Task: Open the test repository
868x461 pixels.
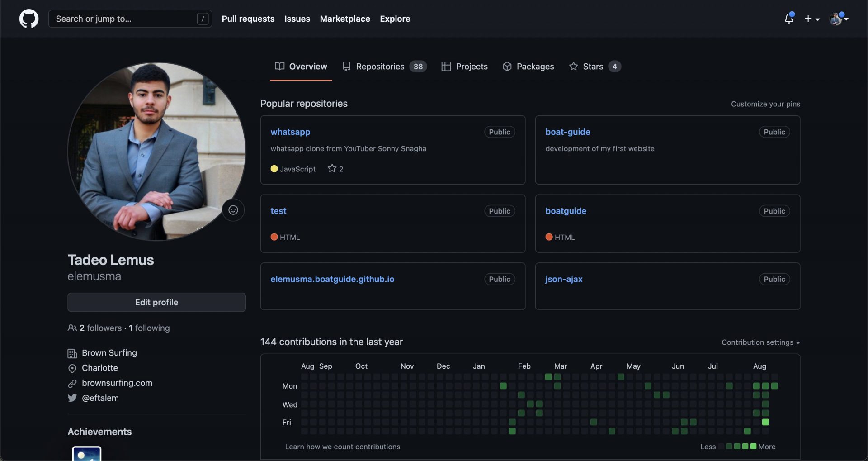Action: click(x=278, y=211)
